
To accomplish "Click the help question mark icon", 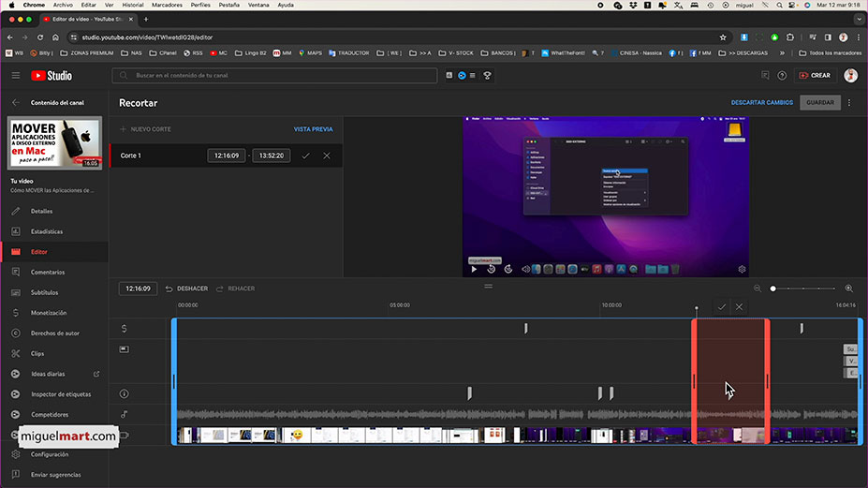I will (782, 75).
